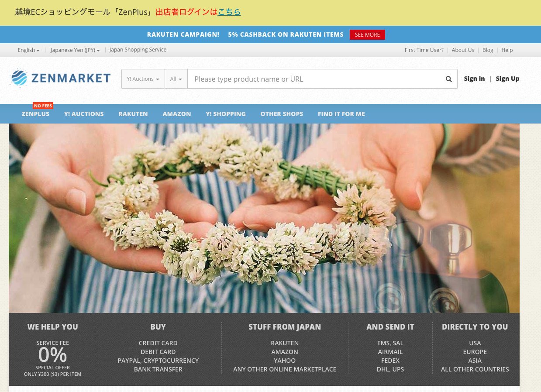Open the OTHER SHOPS menu item
Viewport: 541px width, 392px height.
coord(282,114)
